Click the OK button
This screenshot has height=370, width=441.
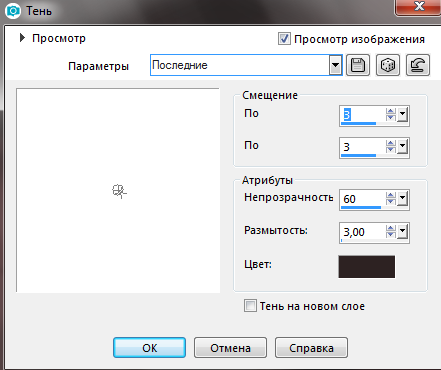[x=149, y=348]
